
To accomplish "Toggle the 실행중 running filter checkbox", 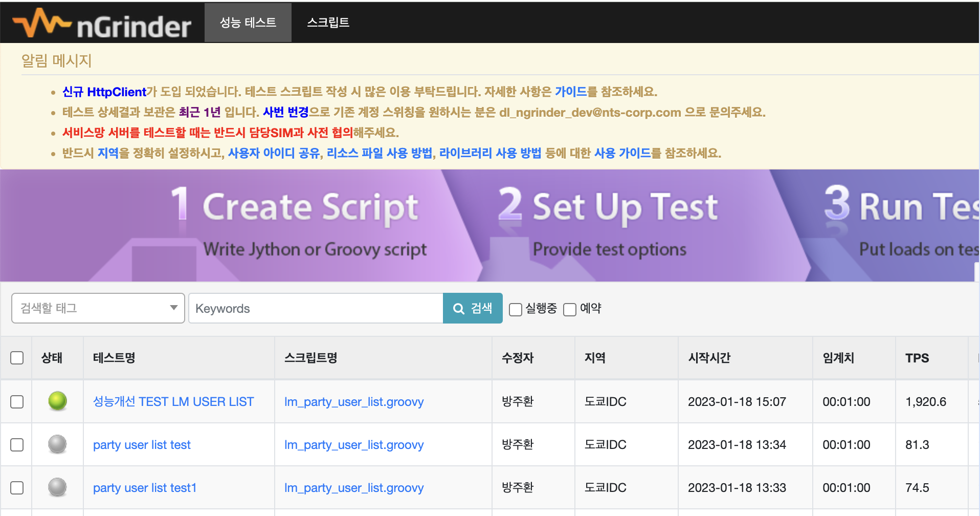I will pos(516,309).
